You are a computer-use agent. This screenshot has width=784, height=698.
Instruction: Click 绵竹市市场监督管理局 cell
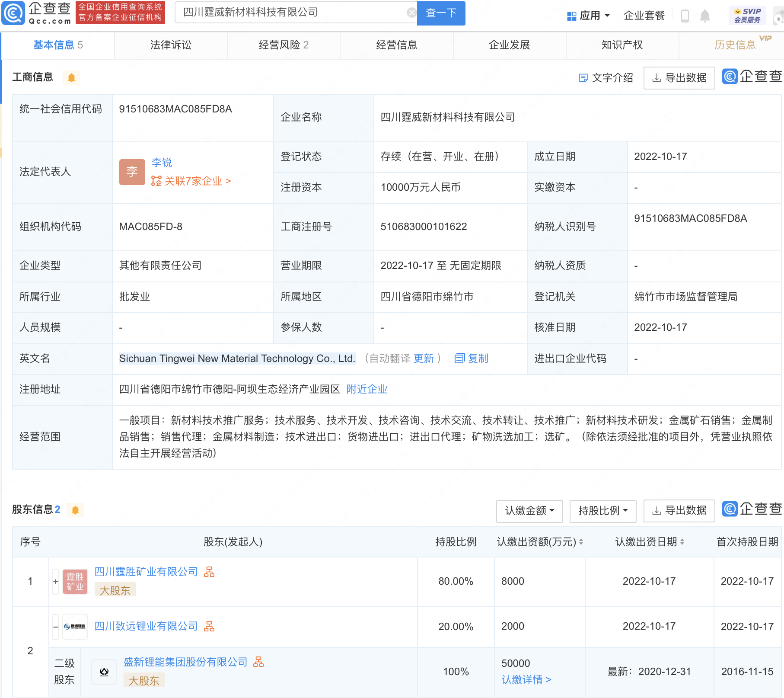[704, 297]
